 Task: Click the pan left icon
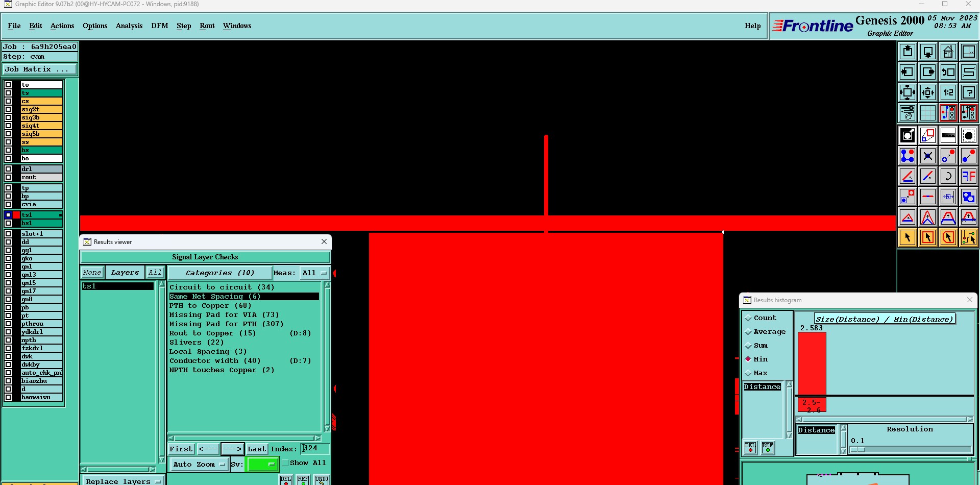908,72
